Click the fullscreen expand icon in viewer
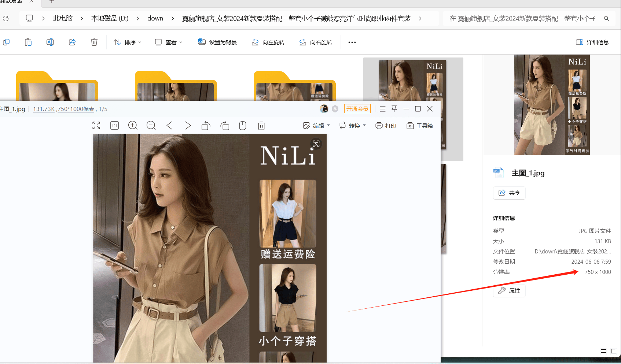Screen dimensions: 621x364 tap(96, 126)
